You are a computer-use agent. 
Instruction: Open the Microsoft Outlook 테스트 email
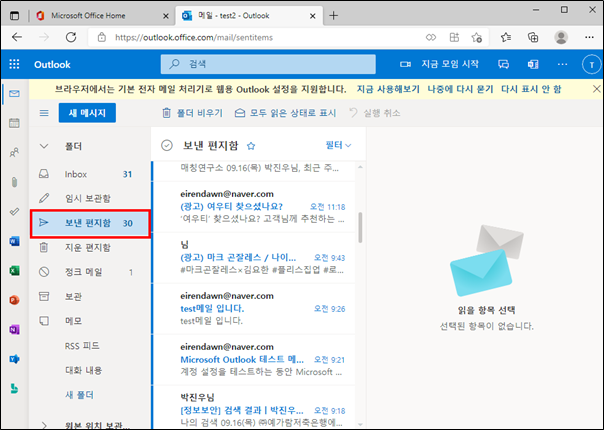(254, 359)
